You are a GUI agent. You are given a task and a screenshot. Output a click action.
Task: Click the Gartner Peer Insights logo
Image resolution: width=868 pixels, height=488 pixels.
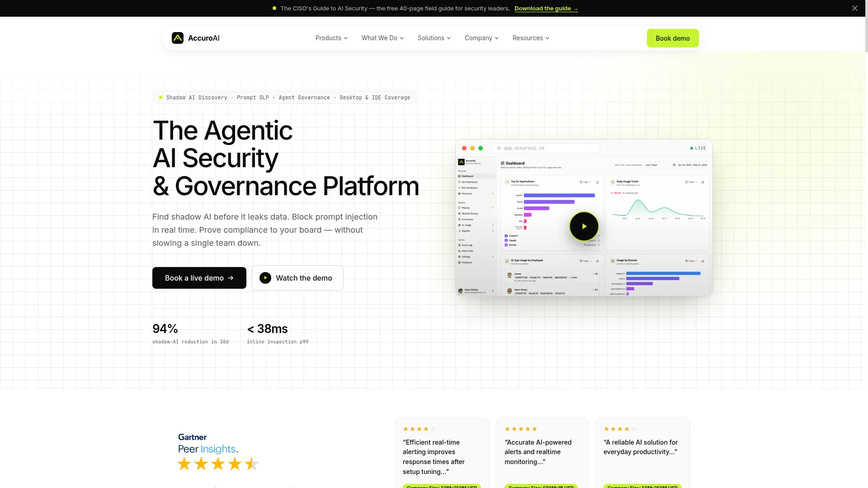(208, 443)
